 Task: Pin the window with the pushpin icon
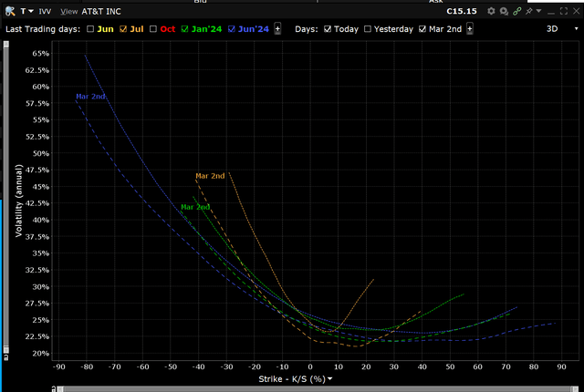coord(529,11)
